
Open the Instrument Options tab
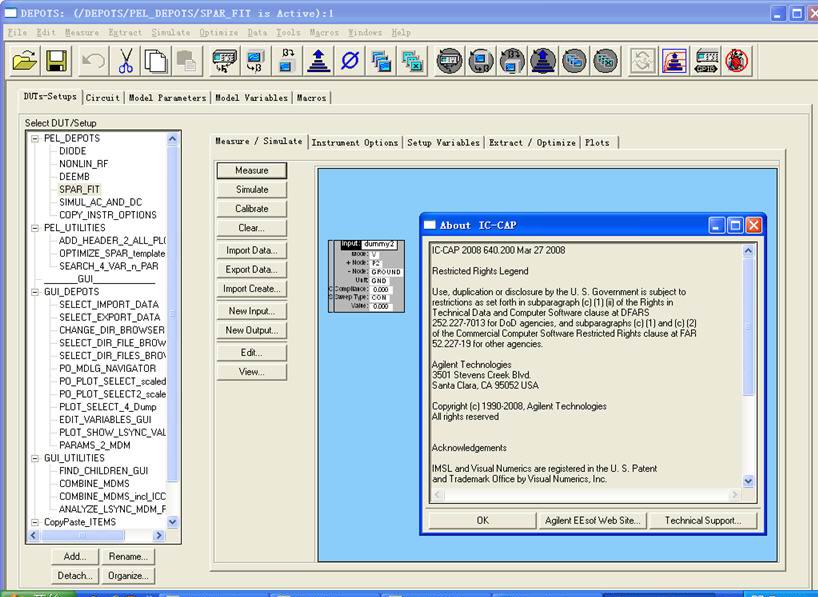(355, 142)
